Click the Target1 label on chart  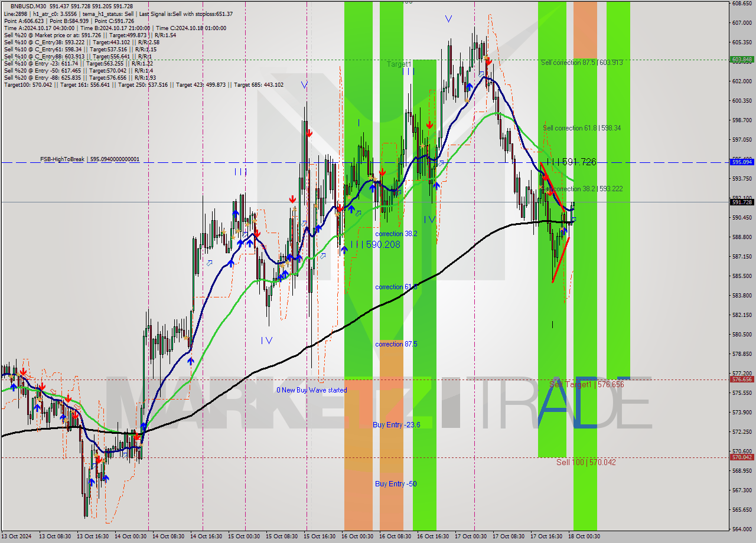[399, 64]
